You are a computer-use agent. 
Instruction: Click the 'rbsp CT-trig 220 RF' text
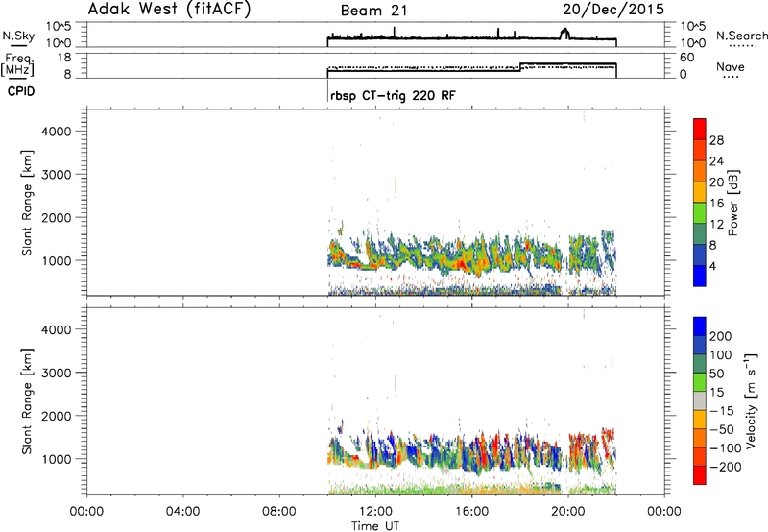[x=393, y=95]
